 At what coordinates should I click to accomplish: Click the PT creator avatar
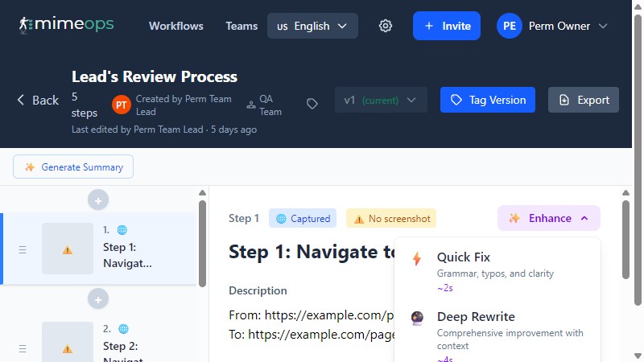(x=122, y=105)
